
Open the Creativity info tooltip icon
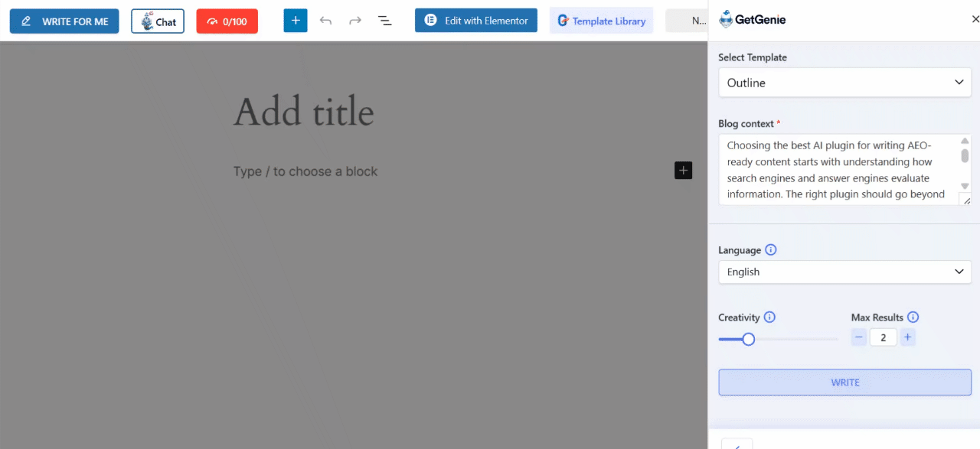(x=771, y=317)
